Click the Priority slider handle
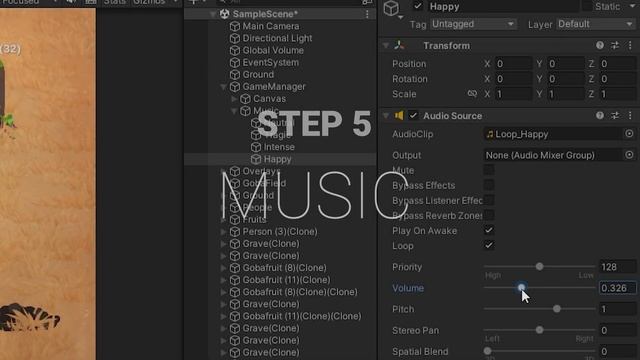The width and height of the screenshot is (640, 360). pyautogui.click(x=540, y=267)
